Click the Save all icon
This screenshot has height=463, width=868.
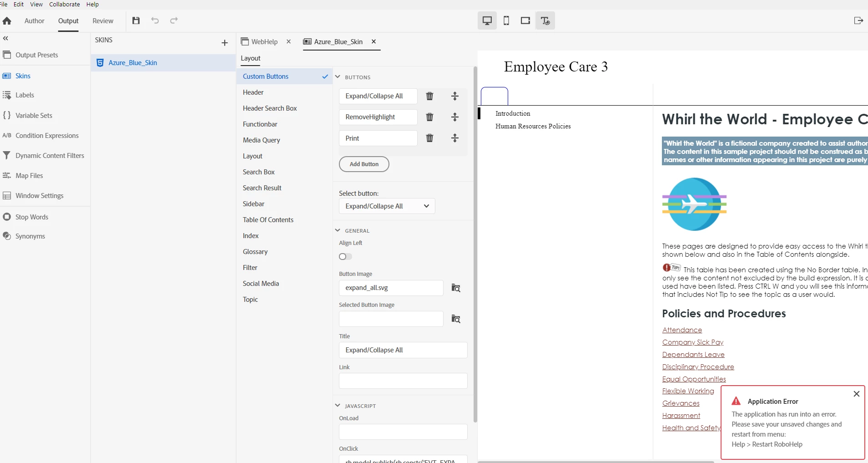click(x=136, y=20)
